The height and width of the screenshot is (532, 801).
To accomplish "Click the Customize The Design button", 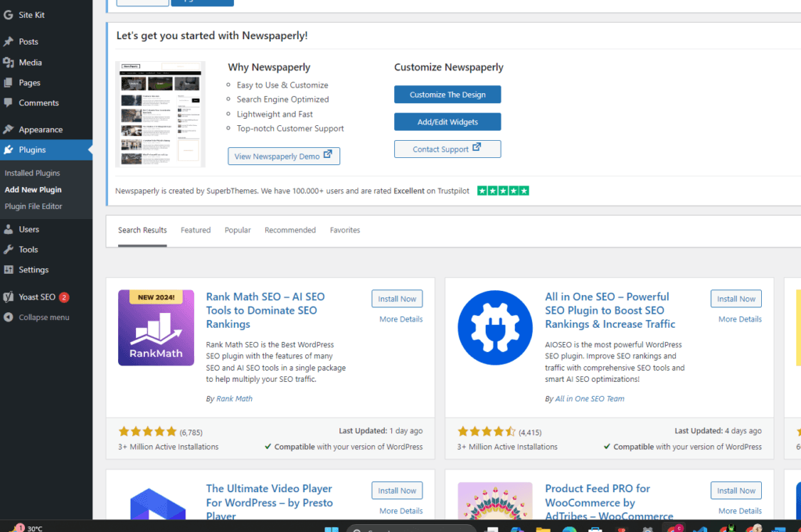I will [x=447, y=95].
